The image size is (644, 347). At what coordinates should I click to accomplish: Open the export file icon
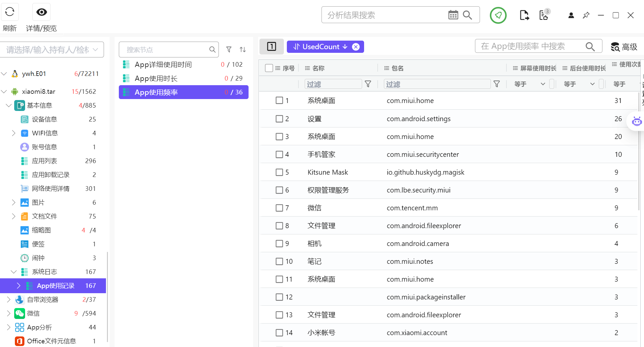click(x=524, y=15)
